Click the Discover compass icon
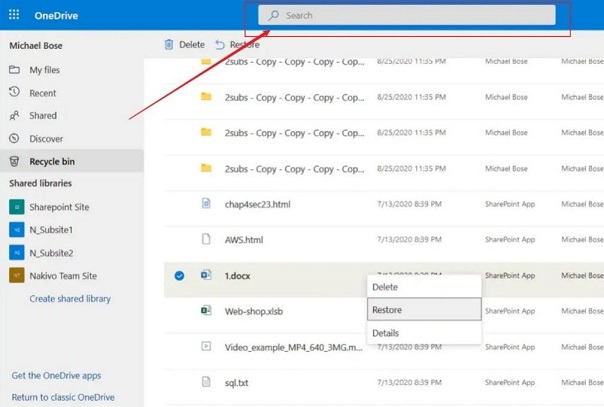This screenshot has height=407, width=604. (x=14, y=138)
